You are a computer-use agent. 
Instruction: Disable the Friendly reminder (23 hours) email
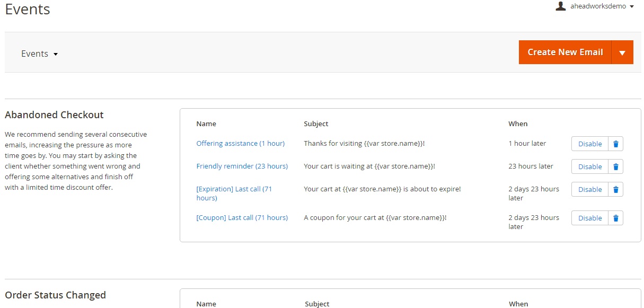pos(589,166)
